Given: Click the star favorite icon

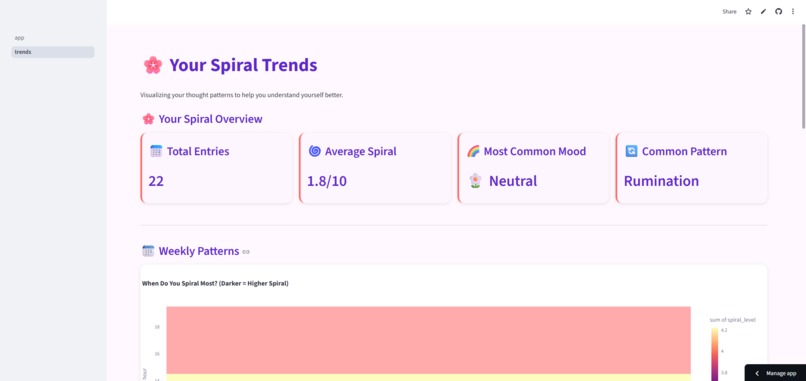Looking at the screenshot, I should click(748, 11).
